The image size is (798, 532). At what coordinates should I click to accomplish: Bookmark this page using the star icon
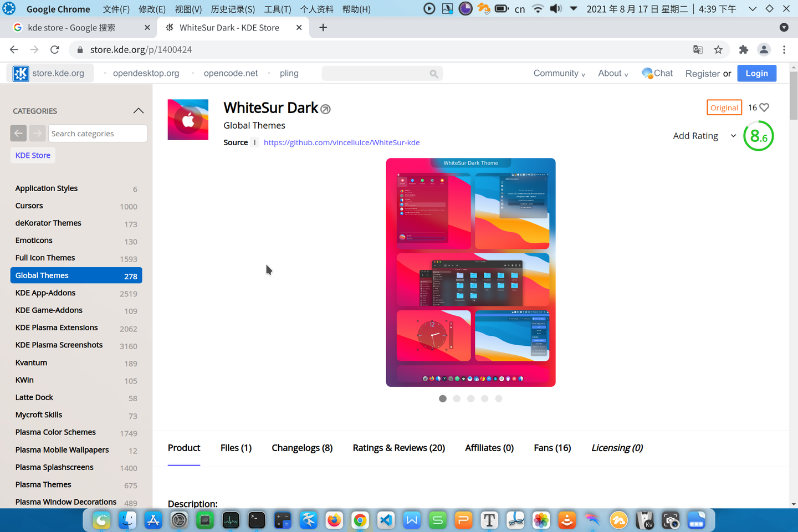pyautogui.click(x=718, y=49)
